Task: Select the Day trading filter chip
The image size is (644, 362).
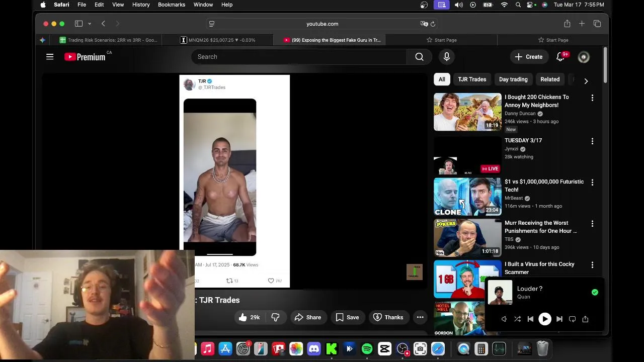Action: pos(513,79)
